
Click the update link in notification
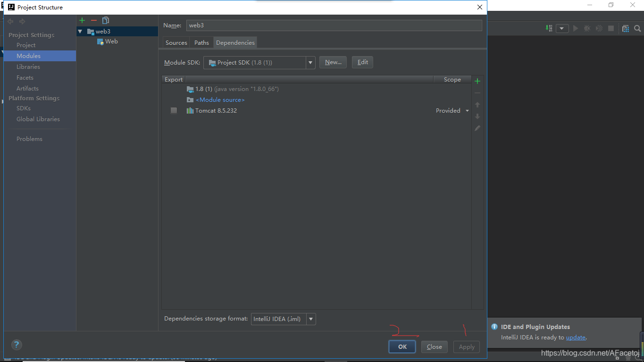click(576, 337)
